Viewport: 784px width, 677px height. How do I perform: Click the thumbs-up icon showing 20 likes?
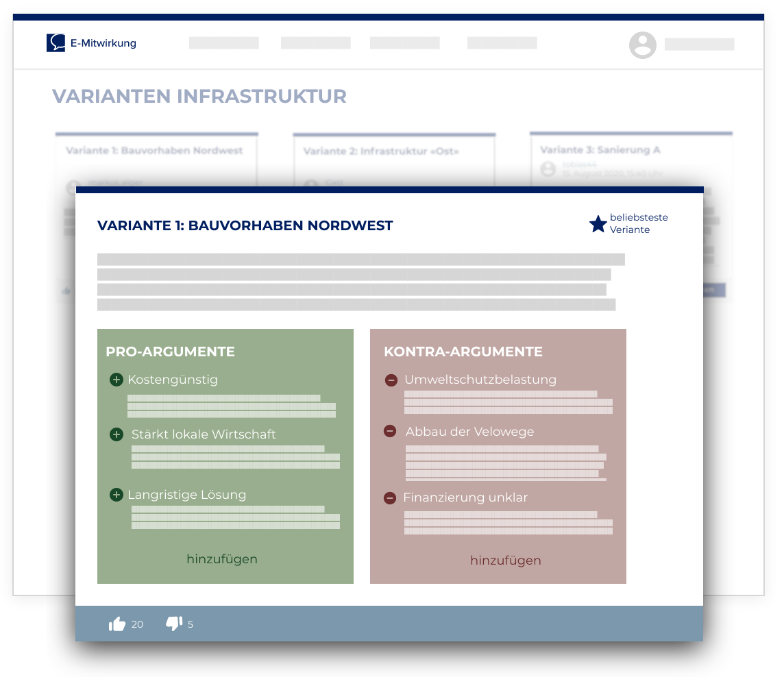click(x=118, y=623)
